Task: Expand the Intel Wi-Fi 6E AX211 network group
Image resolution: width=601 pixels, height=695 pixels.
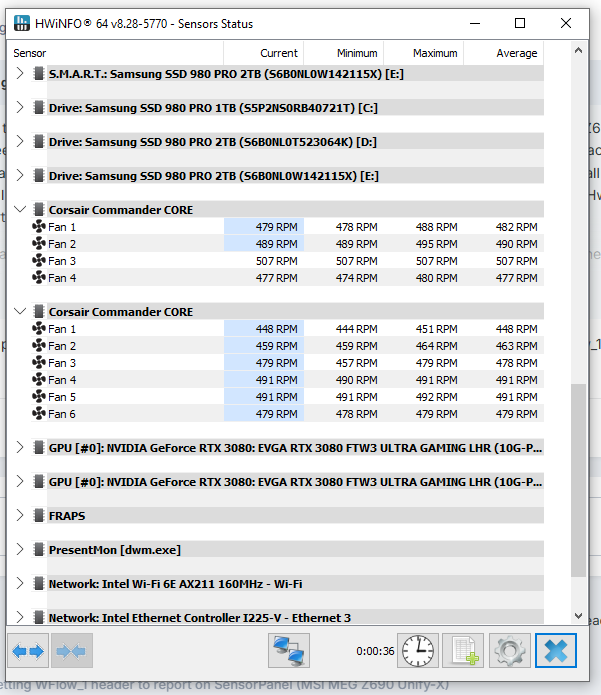Action: coord(20,583)
